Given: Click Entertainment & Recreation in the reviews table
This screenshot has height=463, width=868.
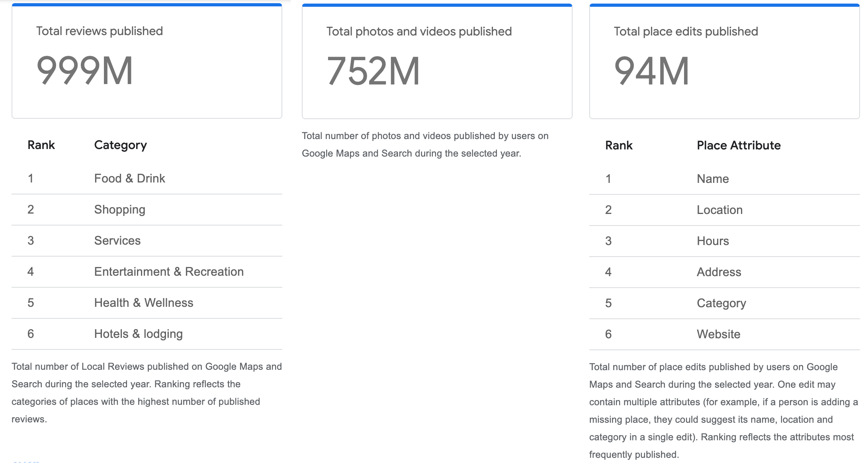Looking at the screenshot, I should click(x=169, y=271).
